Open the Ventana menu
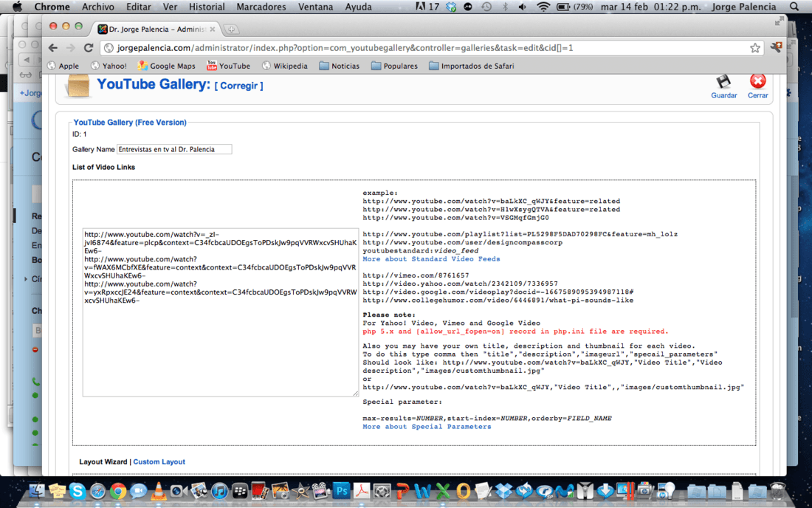 (x=315, y=7)
